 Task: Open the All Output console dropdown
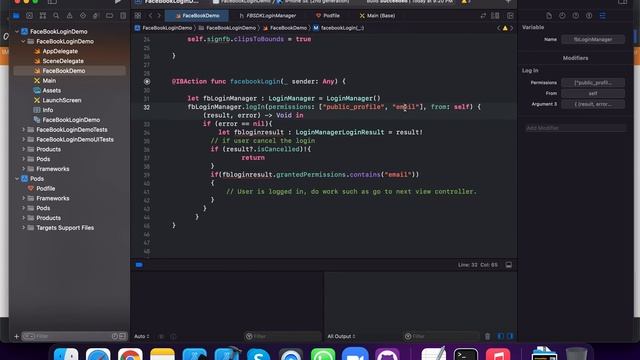tap(341, 336)
